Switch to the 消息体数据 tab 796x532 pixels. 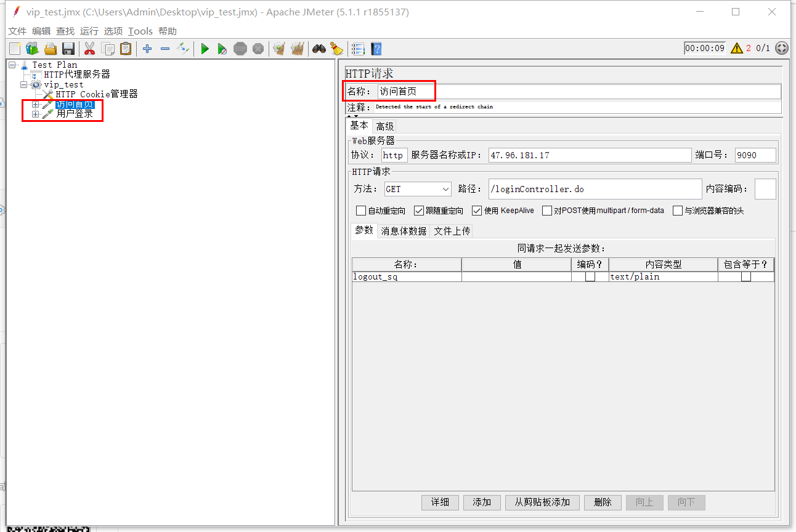click(x=404, y=231)
